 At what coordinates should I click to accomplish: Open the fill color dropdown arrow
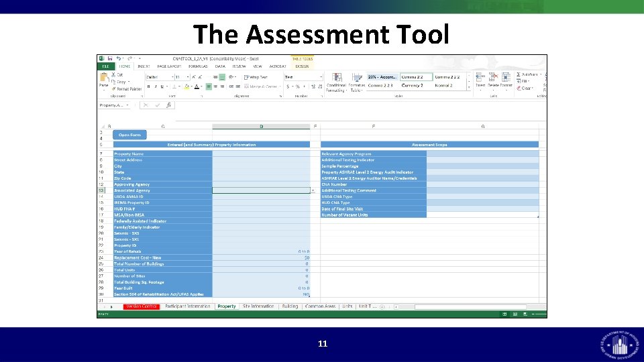point(191,86)
